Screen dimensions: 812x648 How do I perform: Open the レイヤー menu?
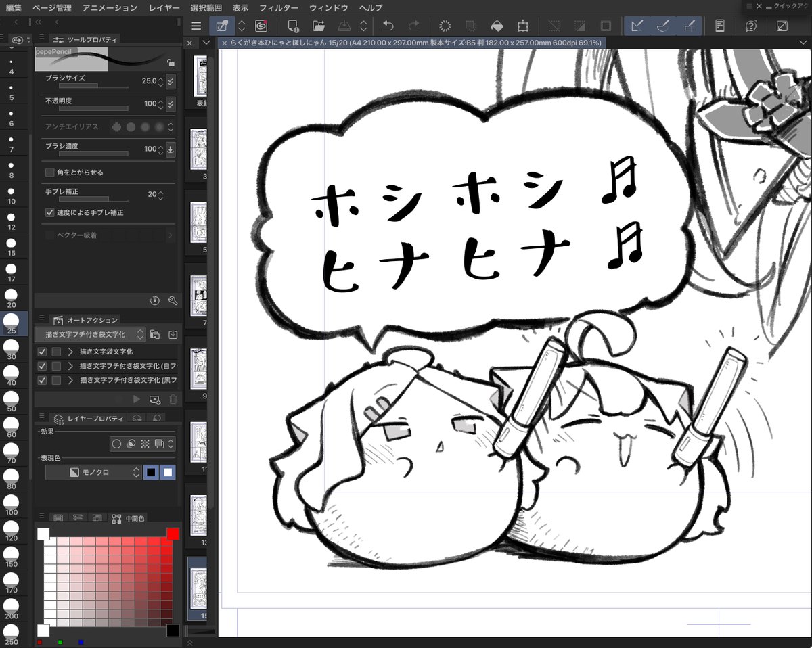pyautogui.click(x=162, y=7)
